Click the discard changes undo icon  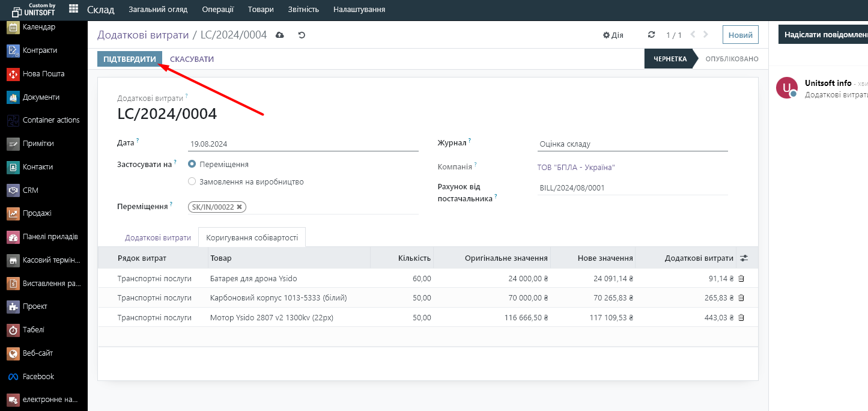tap(302, 35)
